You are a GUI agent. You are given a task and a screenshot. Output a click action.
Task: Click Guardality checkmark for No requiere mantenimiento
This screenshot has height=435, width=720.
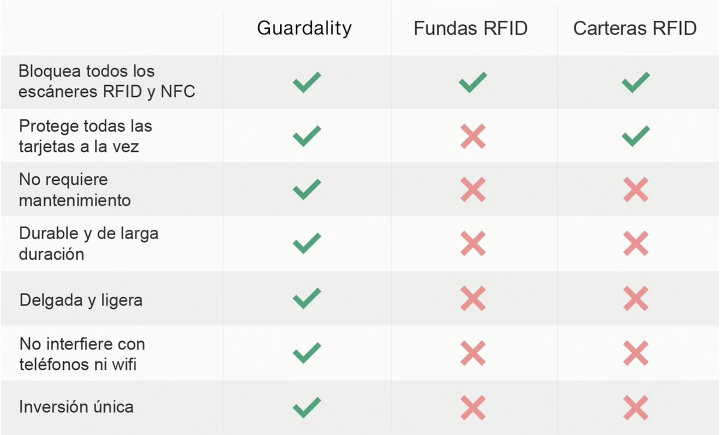tap(307, 190)
